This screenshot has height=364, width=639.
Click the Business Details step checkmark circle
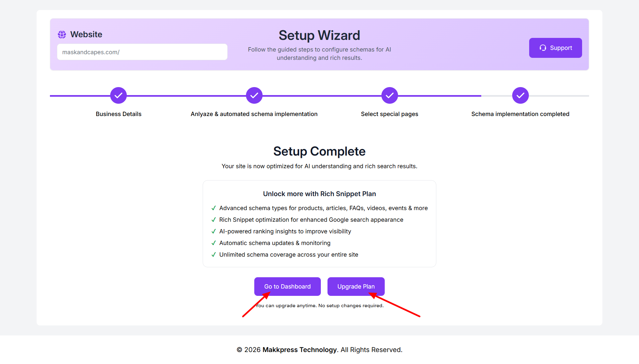tap(118, 96)
